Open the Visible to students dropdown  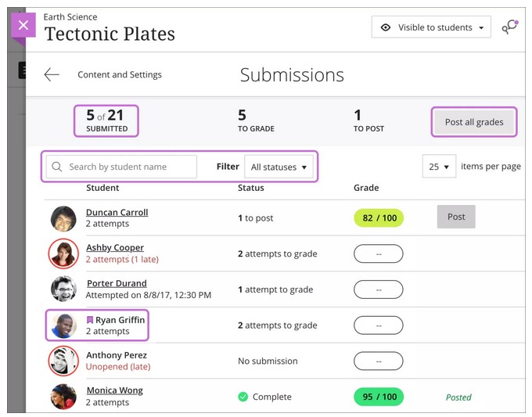coord(431,27)
